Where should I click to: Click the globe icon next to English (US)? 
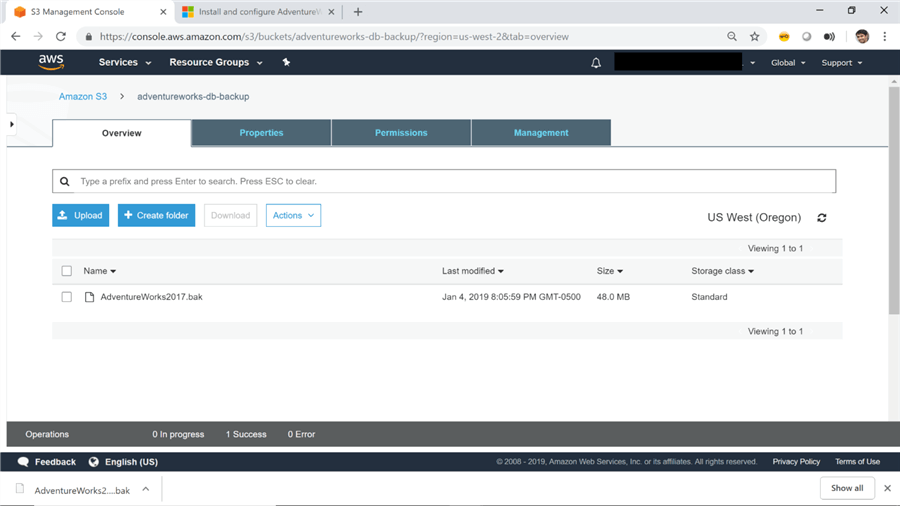(94, 462)
